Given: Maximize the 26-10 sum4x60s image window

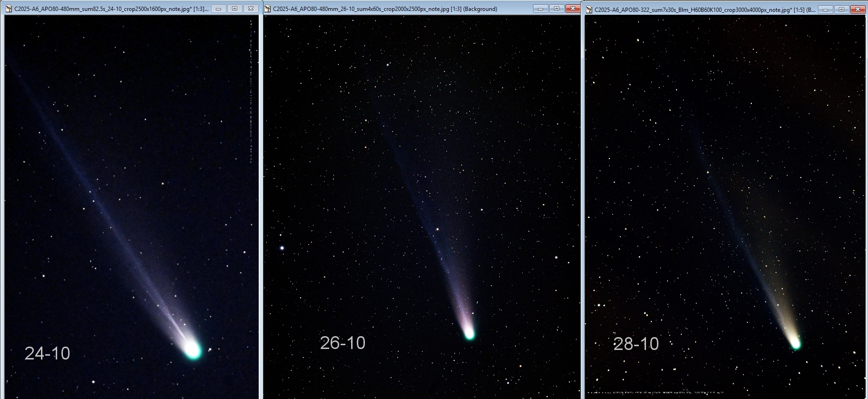Looking at the screenshot, I should point(556,9).
